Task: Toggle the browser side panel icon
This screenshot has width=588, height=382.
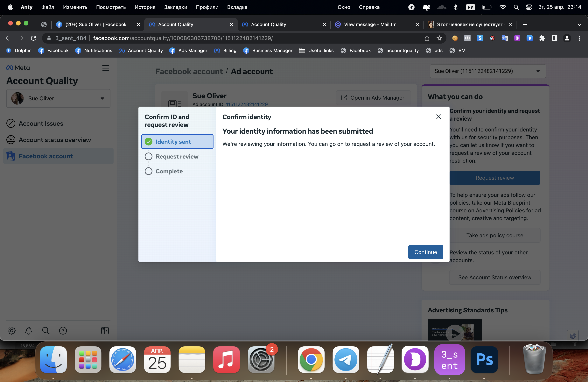Action: click(x=554, y=38)
